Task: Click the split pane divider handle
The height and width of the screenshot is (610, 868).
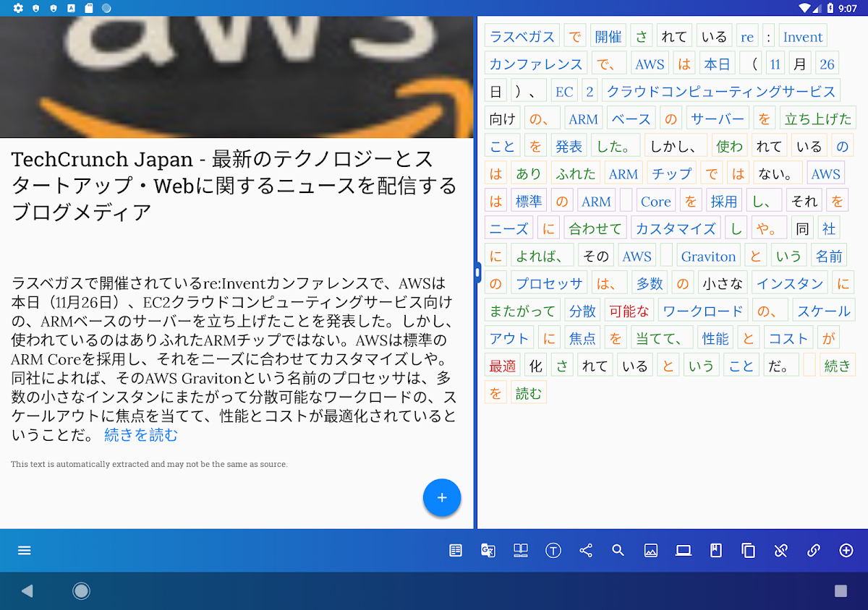Action: tap(477, 272)
